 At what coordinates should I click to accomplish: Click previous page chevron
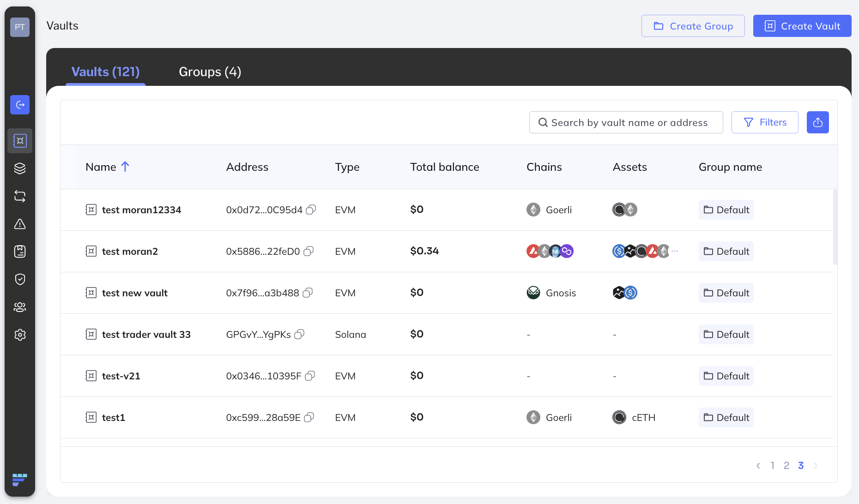point(758,466)
